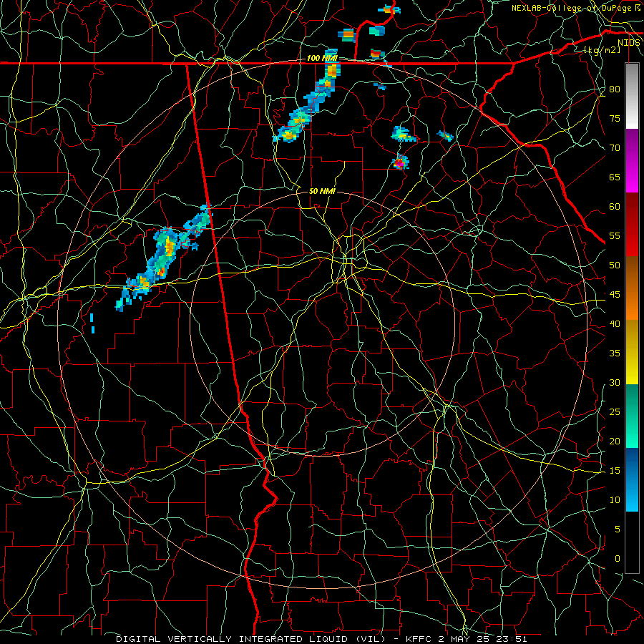Pick the blue-cyan segment of color bar
The height and width of the screenshot is (644, 644).
[632, 479]
